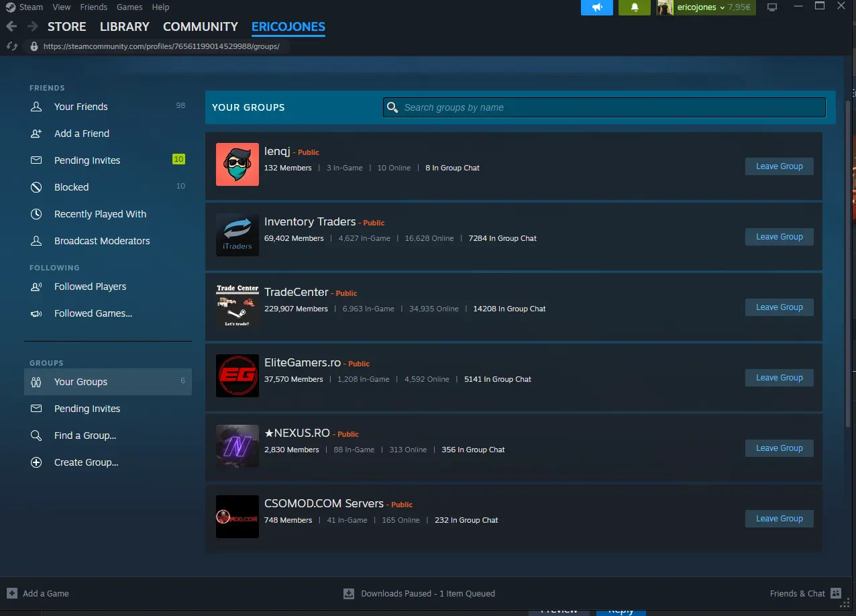The height and width of the screenshot is (616, 856).
Task: Open the TradeCenter group link
Action: (x=297, y=292)
